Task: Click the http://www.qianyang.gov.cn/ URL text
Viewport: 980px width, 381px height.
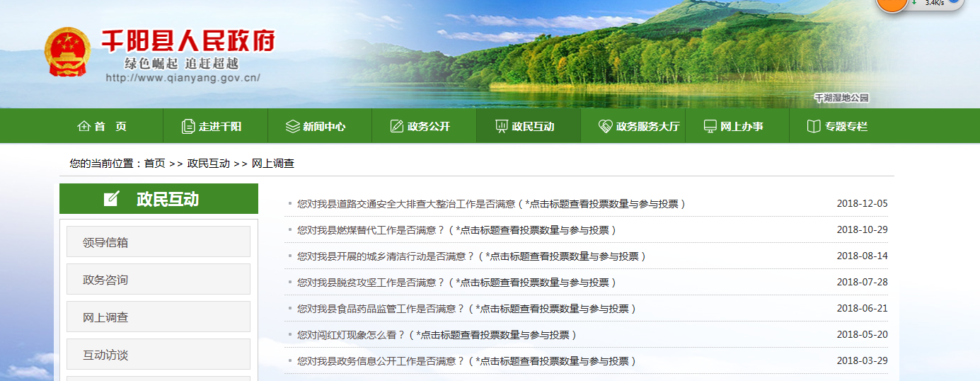Action: pos(183,78)
